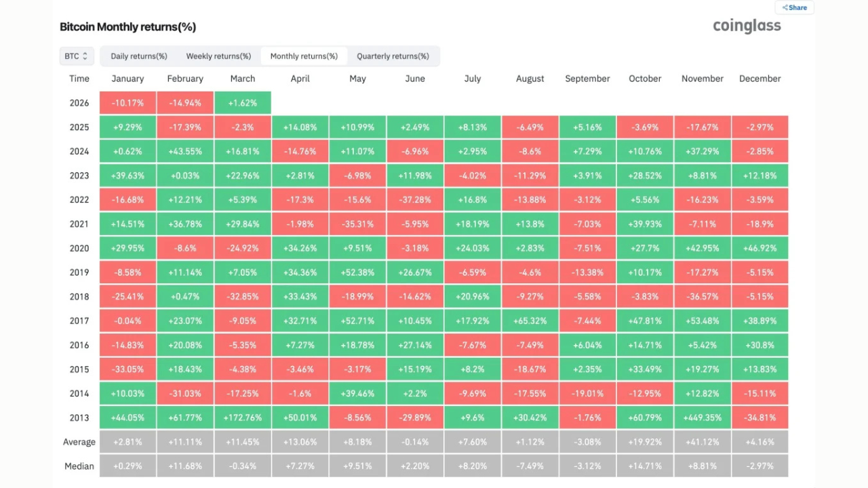The height and width of the screenshot is (488, 868).
Task: Click the 2017 August +65.32% cell
Action: point(530,321)
